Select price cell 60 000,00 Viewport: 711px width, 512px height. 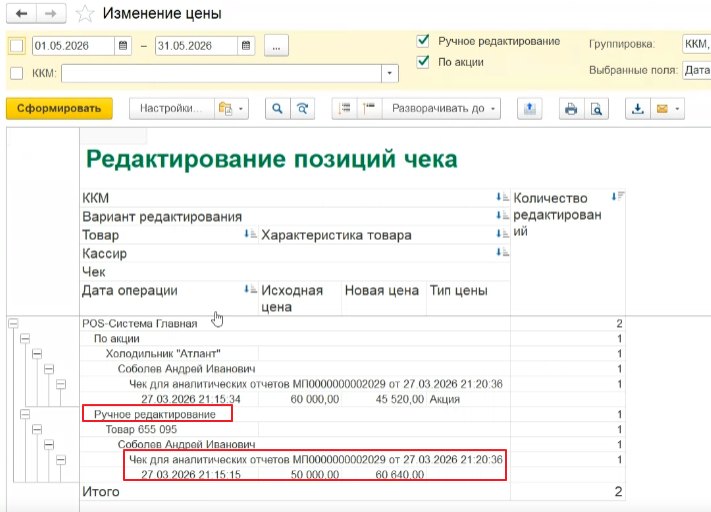[300, 400]
